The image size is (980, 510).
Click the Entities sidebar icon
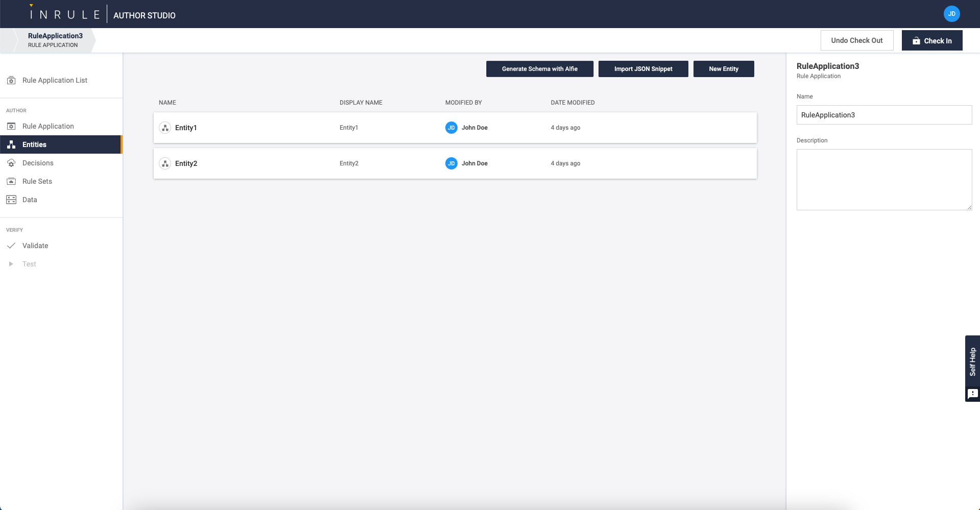11,144
